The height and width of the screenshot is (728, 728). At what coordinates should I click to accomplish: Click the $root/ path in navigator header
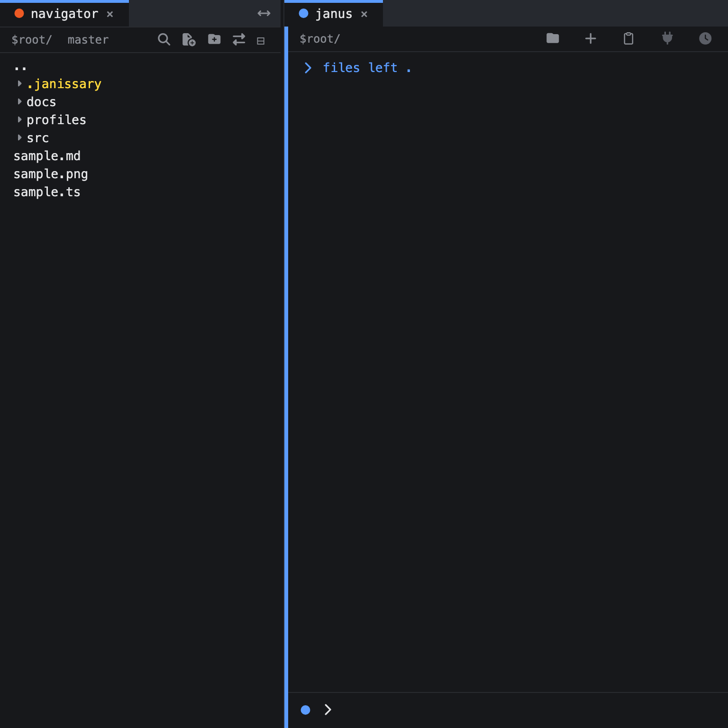tap(32, 40)
